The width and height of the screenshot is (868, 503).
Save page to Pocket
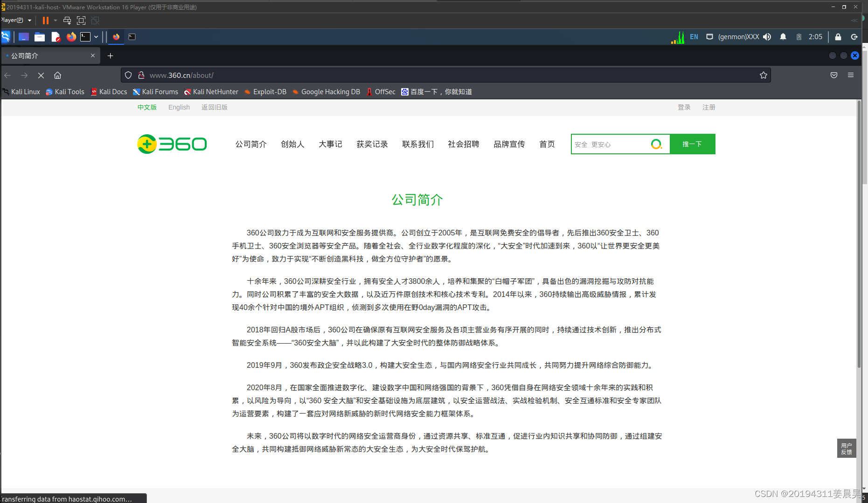click(834, 75)
